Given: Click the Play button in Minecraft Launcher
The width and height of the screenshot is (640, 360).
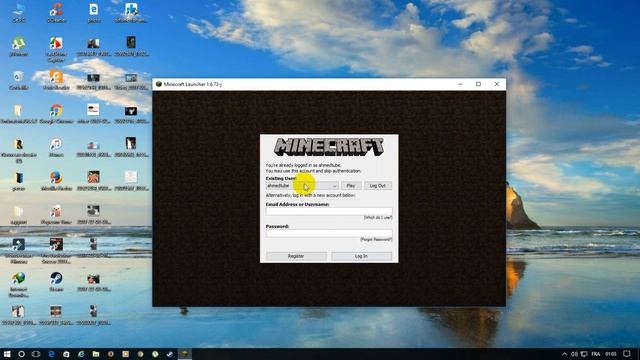Looking at the screenshot, I should click(x=351, y=186).
